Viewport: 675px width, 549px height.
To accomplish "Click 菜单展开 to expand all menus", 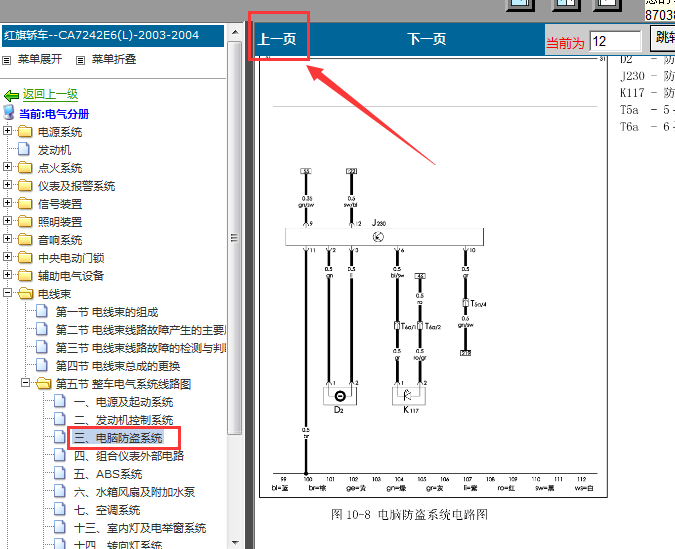I will click(40, 59).
